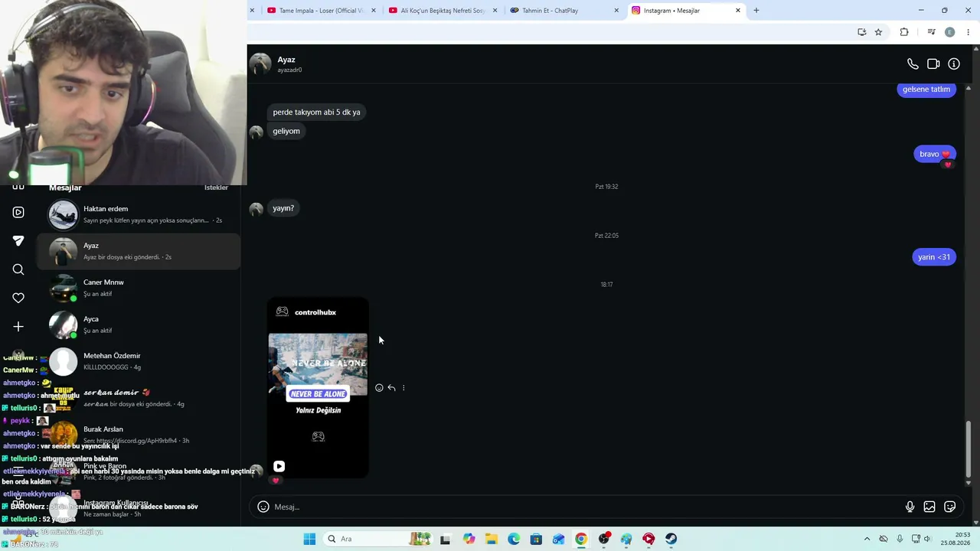This screenshot has height=551, width=980.
Task: Open more options for shared reel message
Action: click(x=403, y=388)
